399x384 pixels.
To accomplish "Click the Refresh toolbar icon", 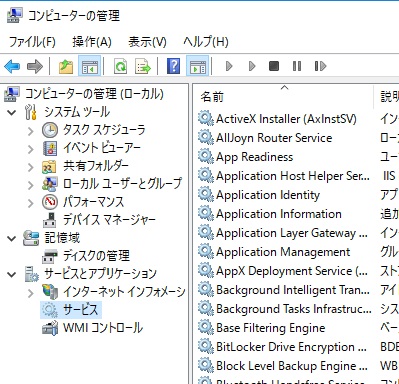I will coord(120,66).
